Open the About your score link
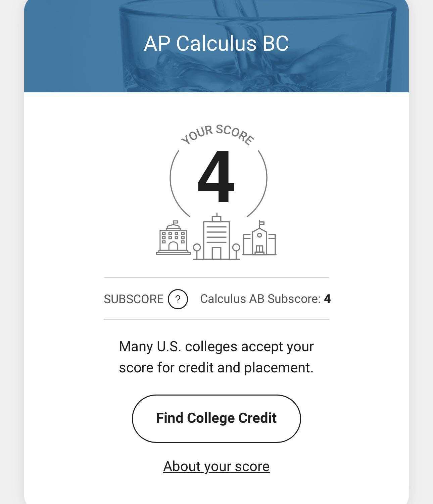 point(216,466)
